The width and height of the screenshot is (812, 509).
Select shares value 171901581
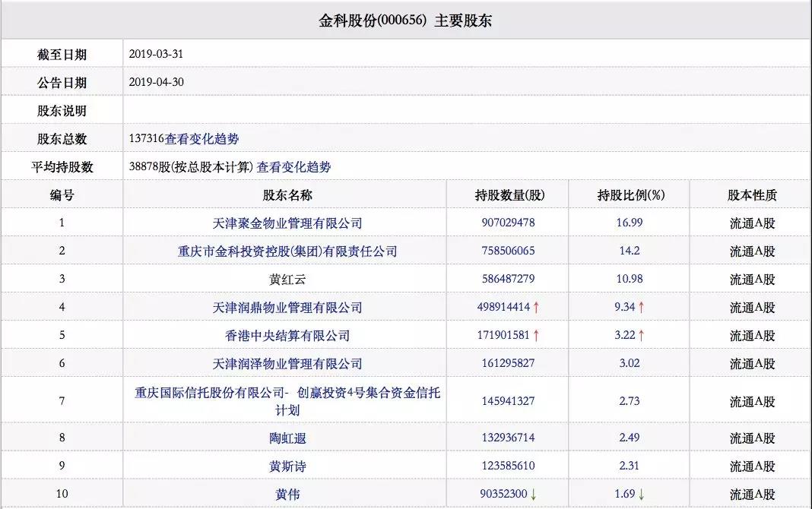pos(503,335)
